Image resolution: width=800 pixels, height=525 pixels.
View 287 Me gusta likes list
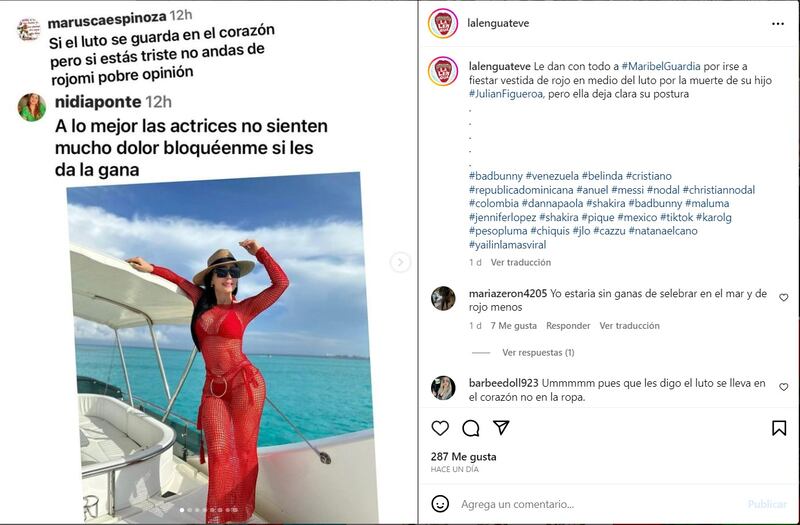click(463, 457)
